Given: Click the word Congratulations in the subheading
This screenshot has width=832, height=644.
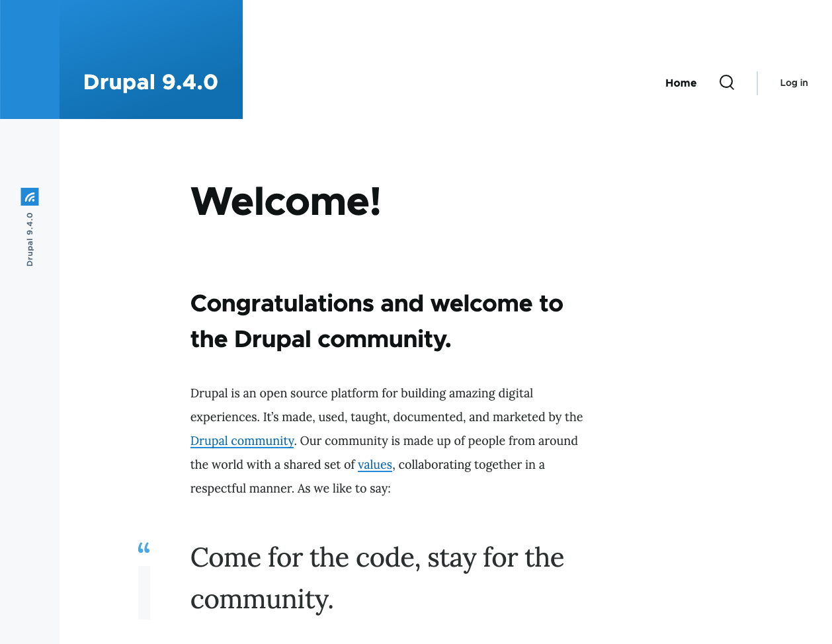Looking at the screenshot, I should click(282, 303).
